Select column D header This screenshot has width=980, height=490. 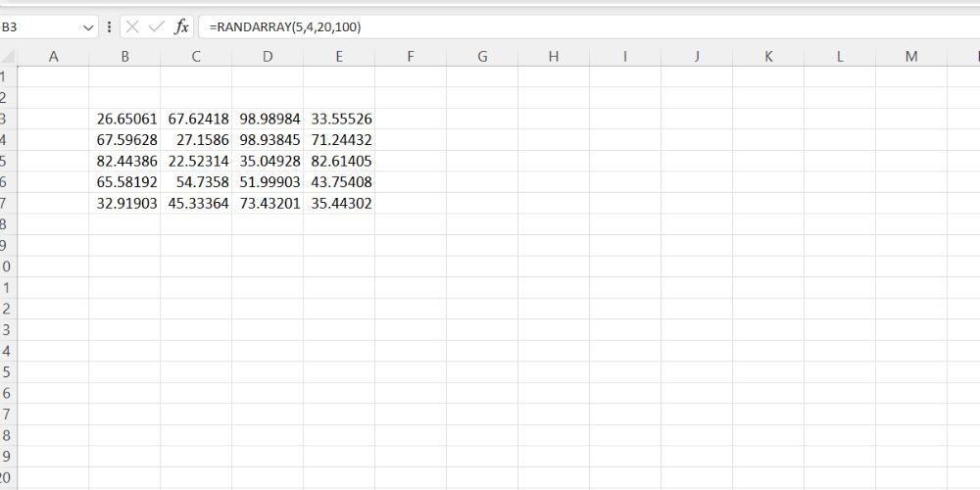click(x=268, y=57)
